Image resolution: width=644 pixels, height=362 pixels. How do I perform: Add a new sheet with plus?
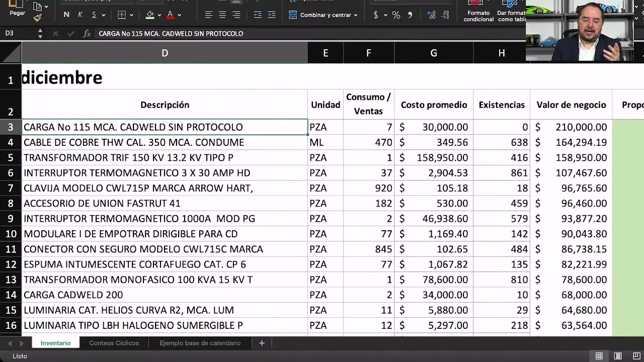(x=262, y=343)
